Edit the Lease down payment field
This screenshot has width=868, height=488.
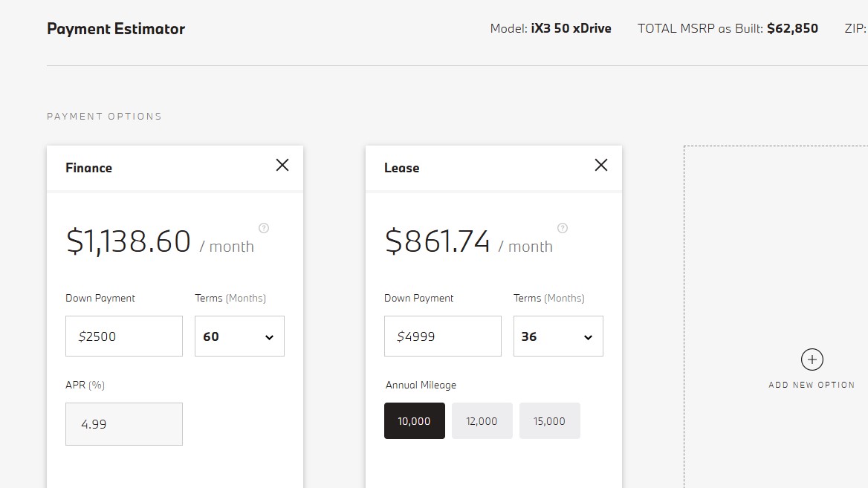point(443,336)
